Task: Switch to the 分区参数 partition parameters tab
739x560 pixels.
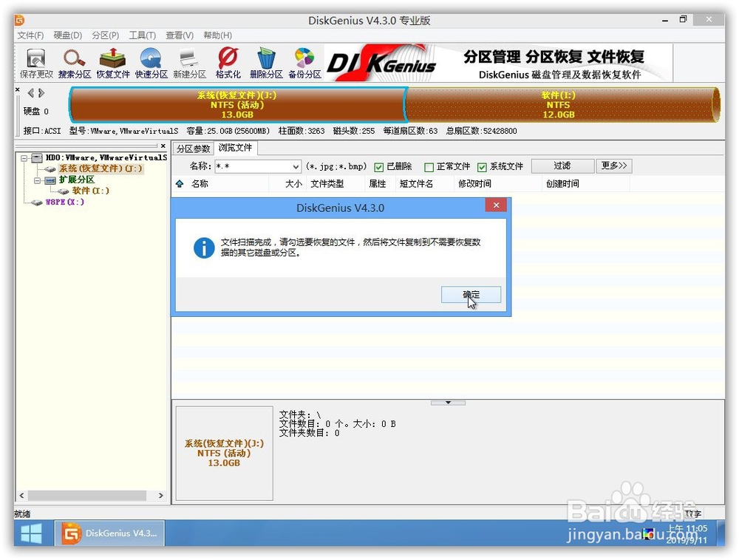Action: 193,148
